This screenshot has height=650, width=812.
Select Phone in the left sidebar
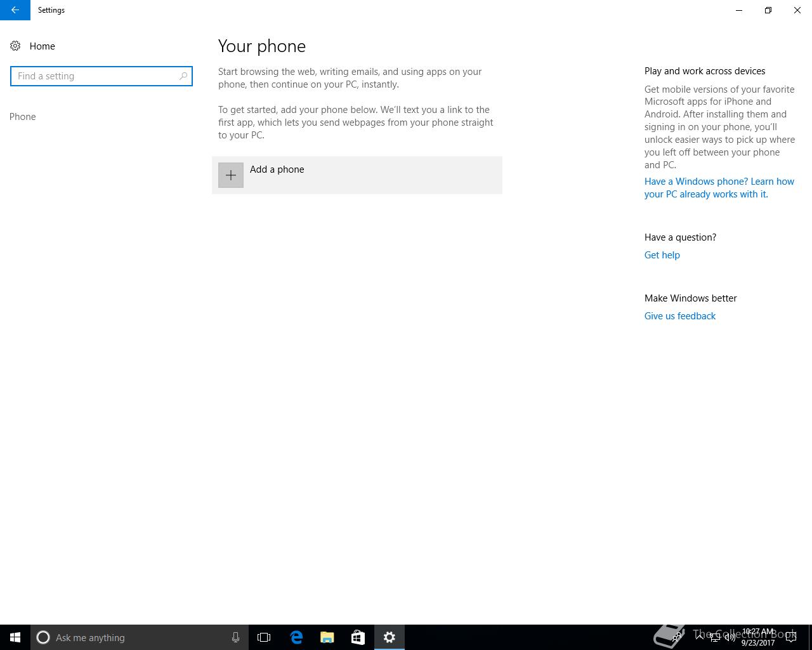[23, 117]
